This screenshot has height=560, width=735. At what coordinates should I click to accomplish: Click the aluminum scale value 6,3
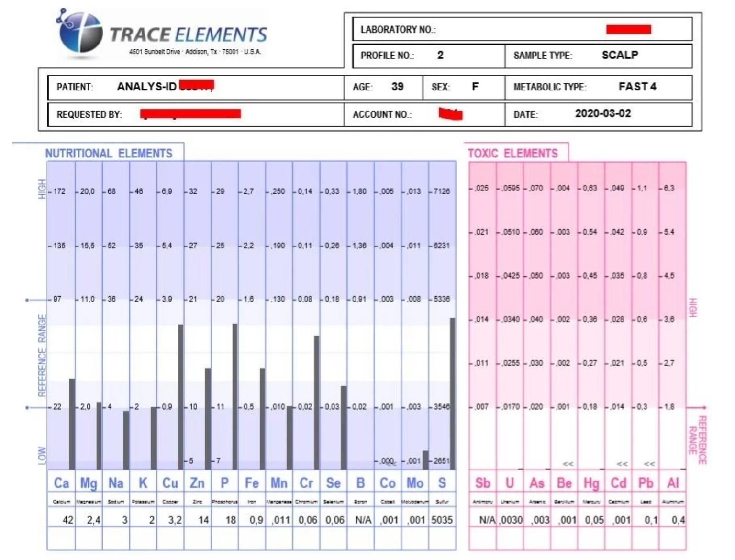point(668,188)
